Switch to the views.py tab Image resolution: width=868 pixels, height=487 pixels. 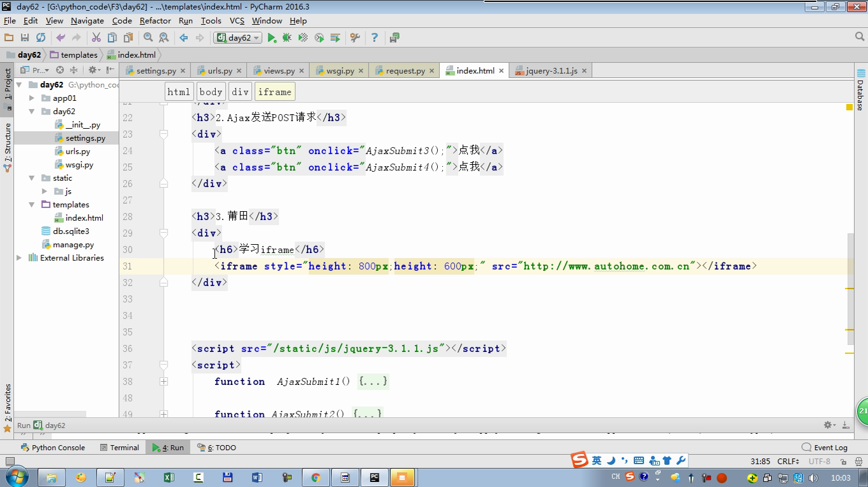pos(279,71)
